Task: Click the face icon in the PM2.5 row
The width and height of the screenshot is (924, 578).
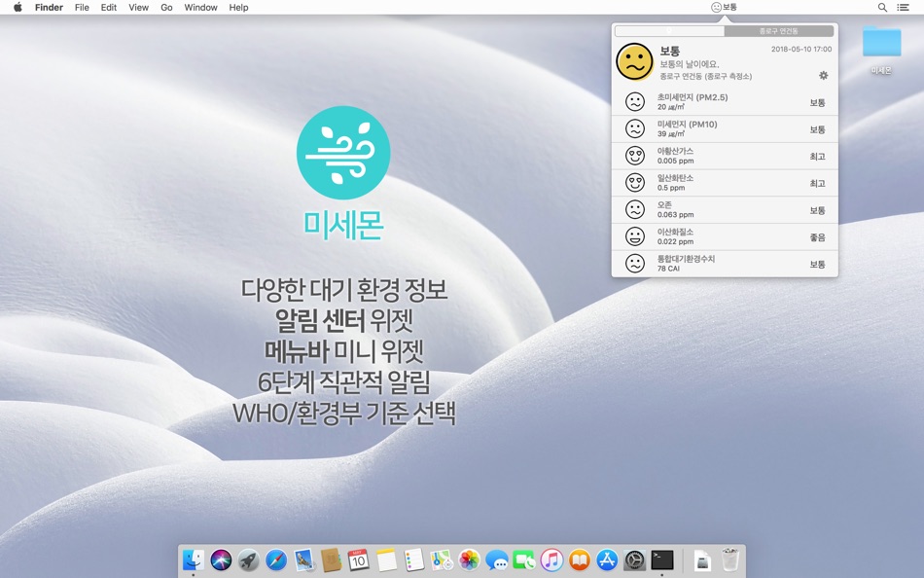Action: [x=635, y=102]
